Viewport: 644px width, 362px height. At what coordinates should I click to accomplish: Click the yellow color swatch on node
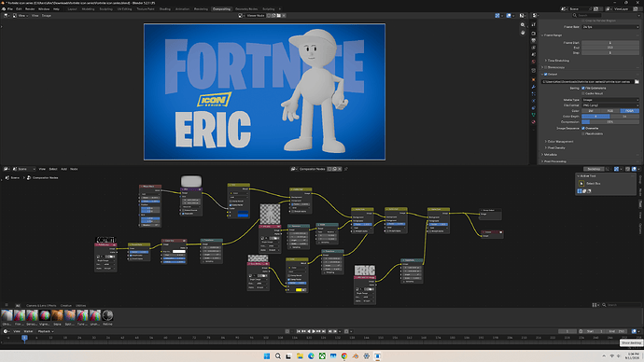[x=299, y=290]
